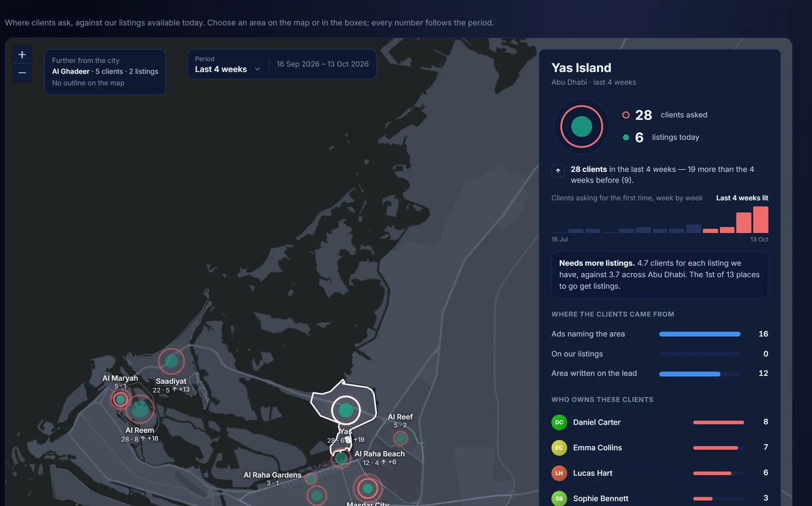Select the Al Reef map marker

pyautogui.click(x=400, y=438)
